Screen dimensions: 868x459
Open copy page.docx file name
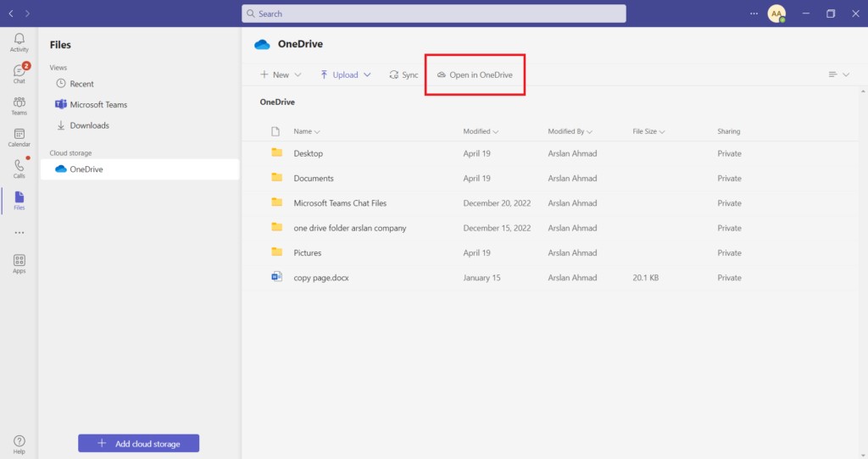pos(321,278)
